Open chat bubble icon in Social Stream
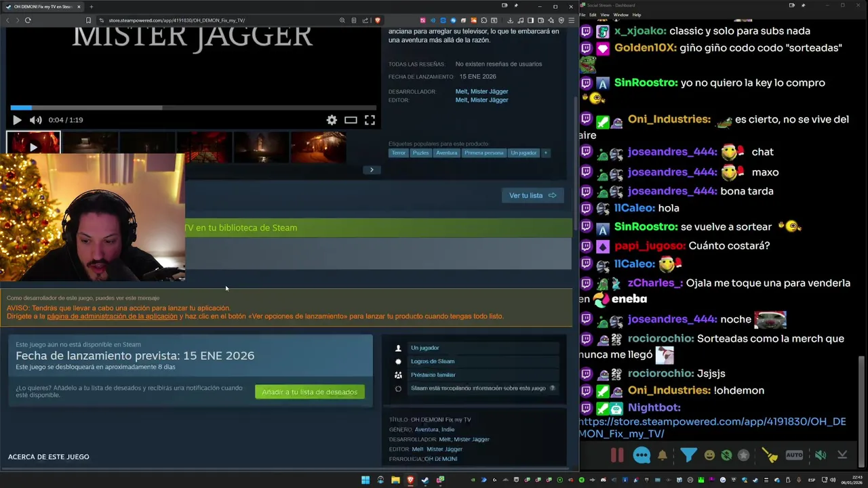This screenshot has height=488, width=868. [642, 455]
